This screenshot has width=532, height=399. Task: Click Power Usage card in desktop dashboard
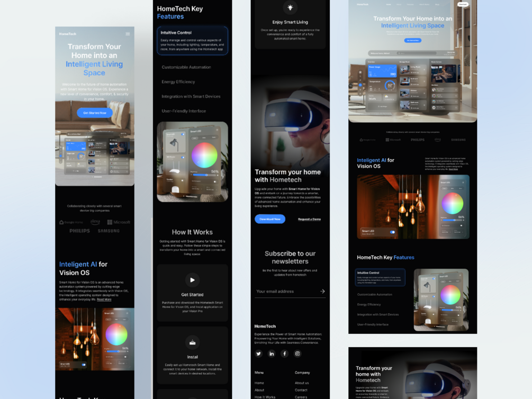(x=382, y=71)
